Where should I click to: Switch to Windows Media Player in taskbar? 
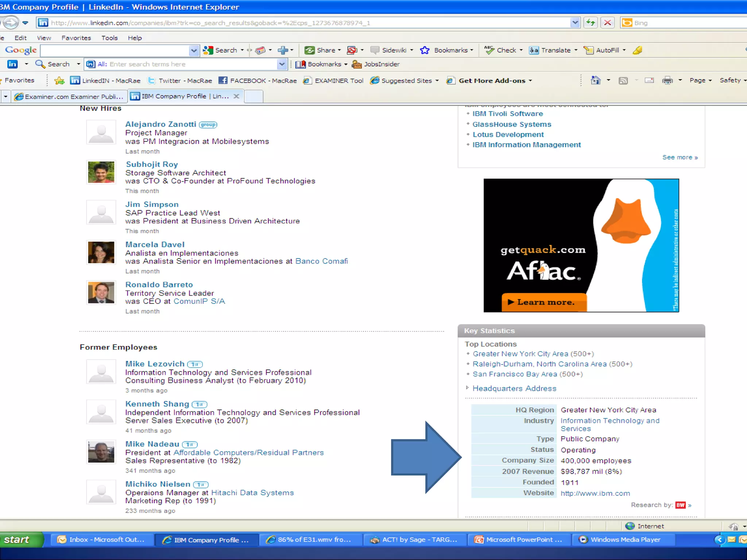tap(623, 540)
